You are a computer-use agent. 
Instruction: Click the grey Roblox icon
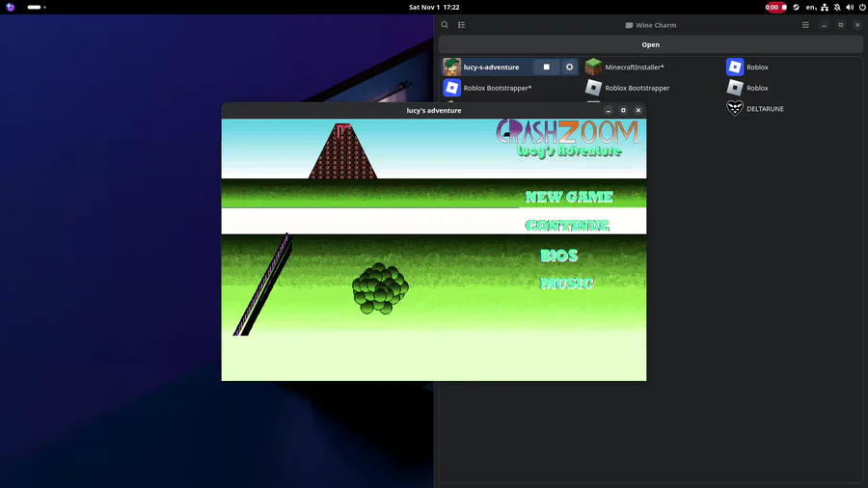(735, 88)
